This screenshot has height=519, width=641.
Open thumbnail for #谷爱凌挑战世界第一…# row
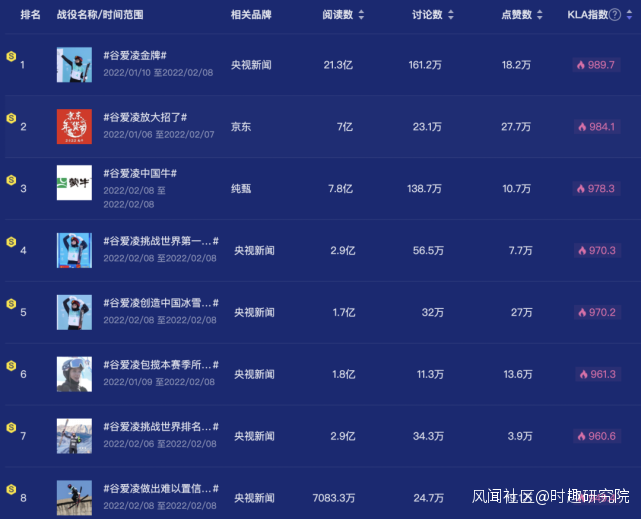74,251
